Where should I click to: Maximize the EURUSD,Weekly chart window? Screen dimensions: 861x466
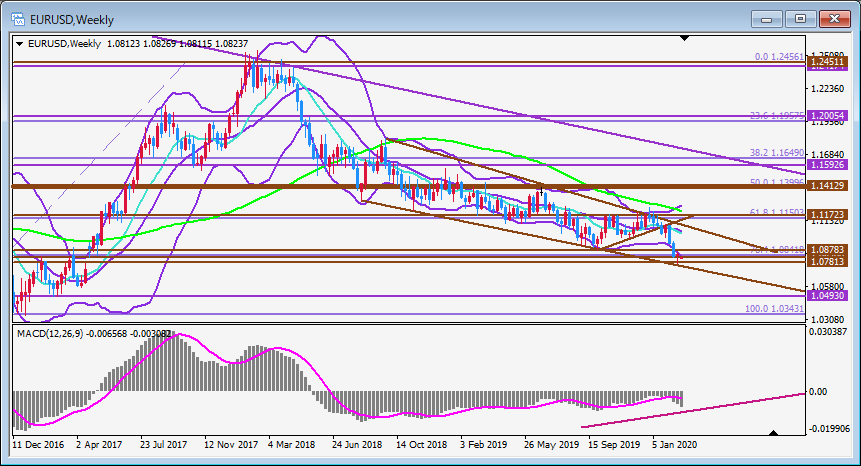click(800, 19)
